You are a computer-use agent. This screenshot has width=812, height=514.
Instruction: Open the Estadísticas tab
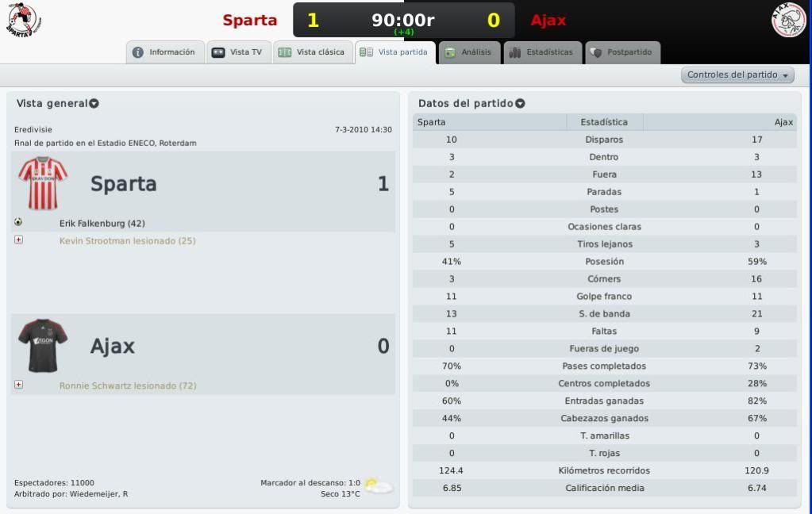(543, 52)
